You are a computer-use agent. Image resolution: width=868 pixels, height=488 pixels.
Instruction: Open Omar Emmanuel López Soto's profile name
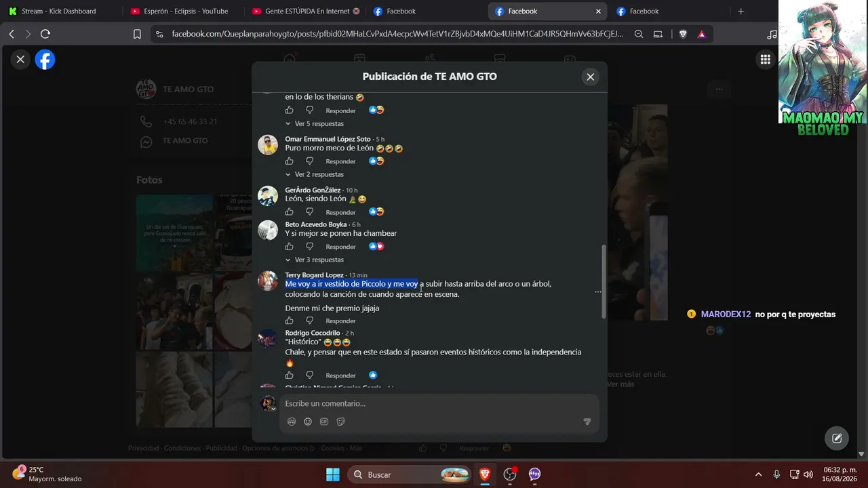click(x=328, y=139)
